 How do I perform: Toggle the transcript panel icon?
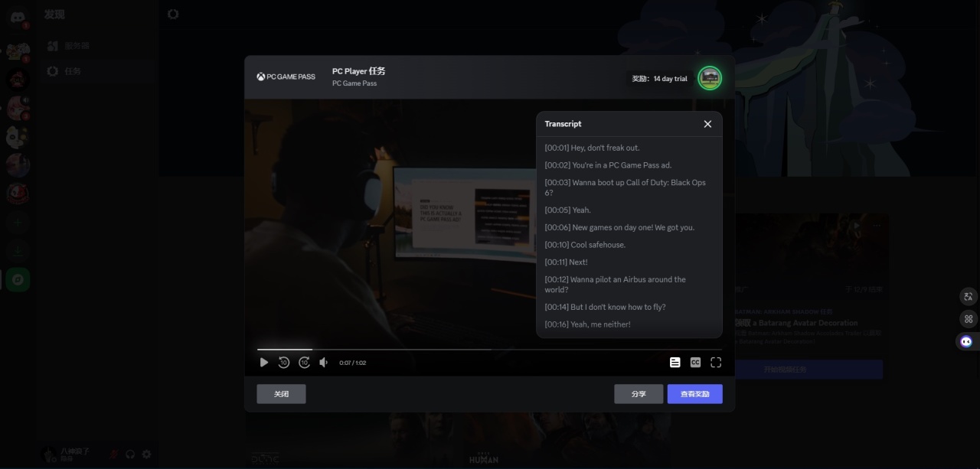click(x=675, y=363)
